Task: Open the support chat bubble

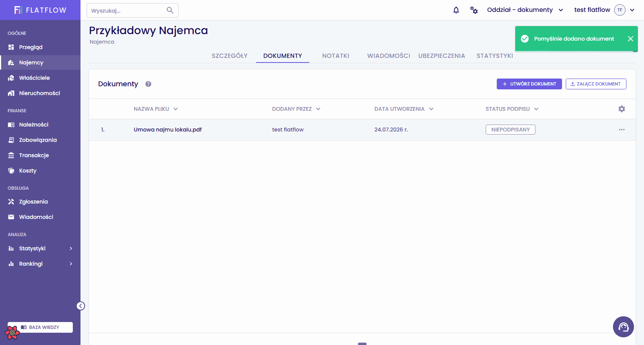Action: (623, 327)
